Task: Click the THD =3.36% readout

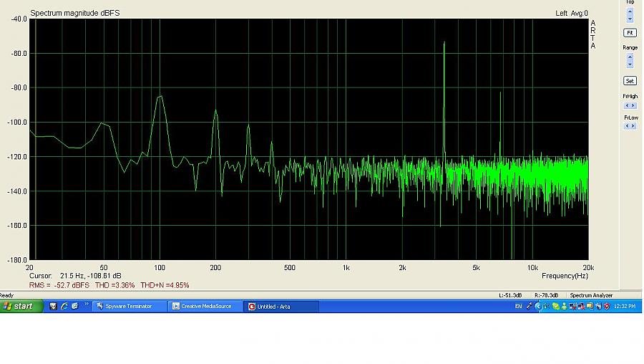Action: [114, 285]
